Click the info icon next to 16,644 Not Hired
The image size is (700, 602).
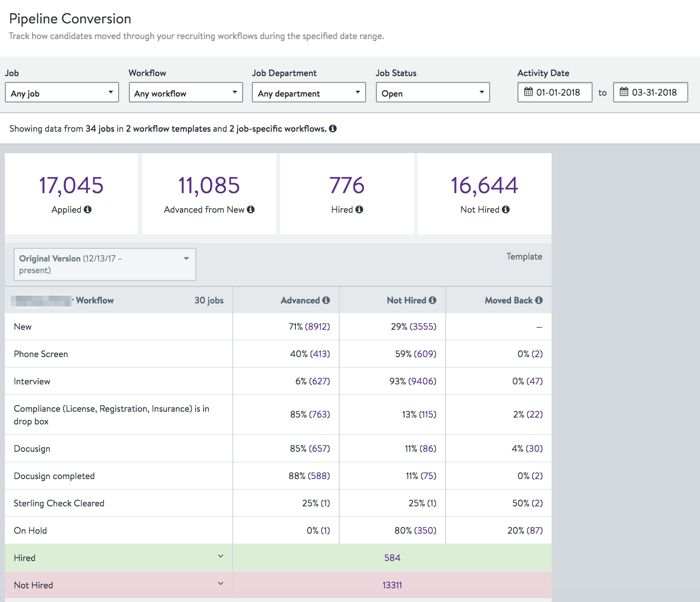coord(506,209)
